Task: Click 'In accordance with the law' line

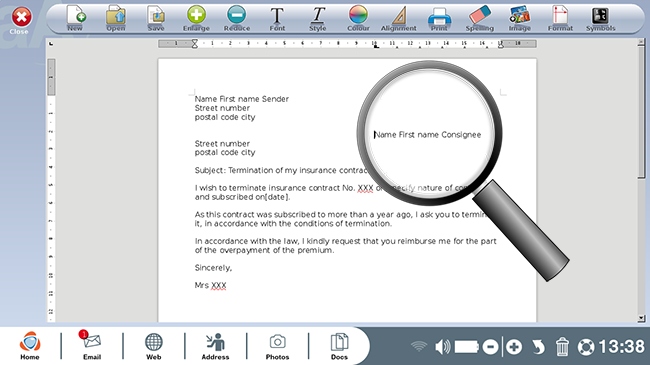Action: click(345, 241)
